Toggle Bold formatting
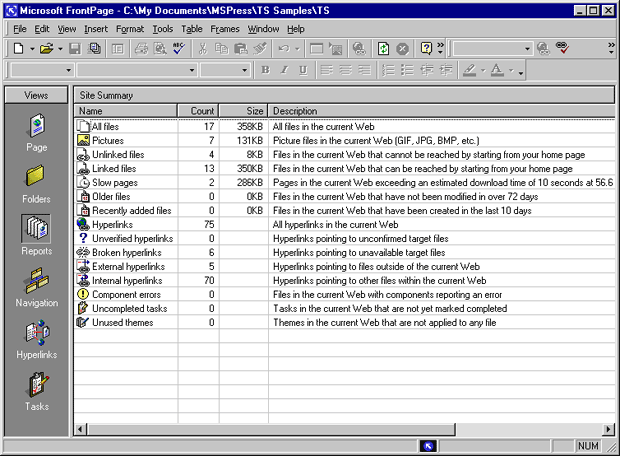This screenshot has width=620, height=456. [265, 70]
